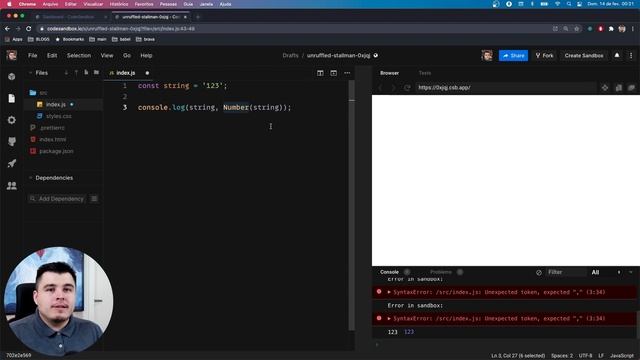Click the privacy icon next to sandbox name
Image resolution: width=640 pixels, height=360 pixels.
point(376,55)
